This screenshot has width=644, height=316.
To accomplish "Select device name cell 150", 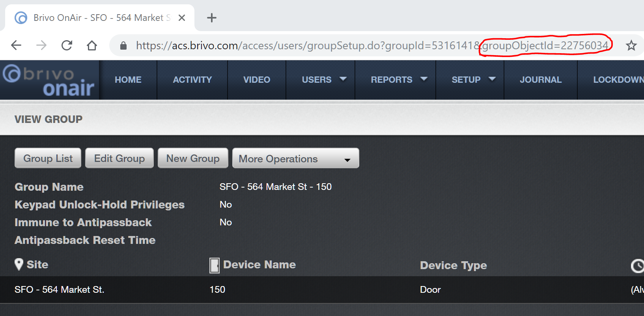I will (217, 290).
